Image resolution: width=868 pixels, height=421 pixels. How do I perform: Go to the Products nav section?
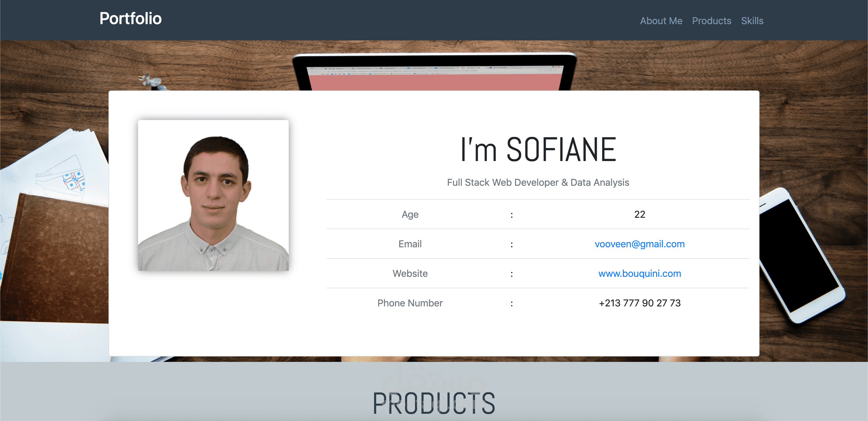click(711, 21)
